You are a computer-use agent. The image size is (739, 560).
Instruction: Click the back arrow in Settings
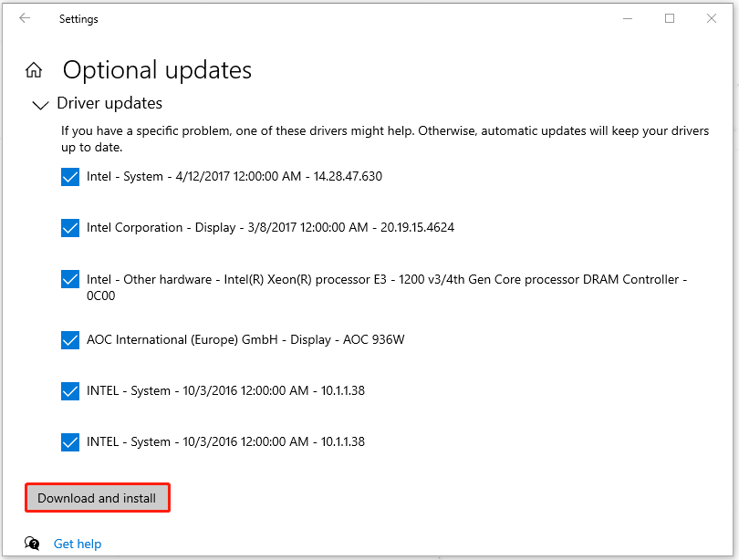[24, 18]
